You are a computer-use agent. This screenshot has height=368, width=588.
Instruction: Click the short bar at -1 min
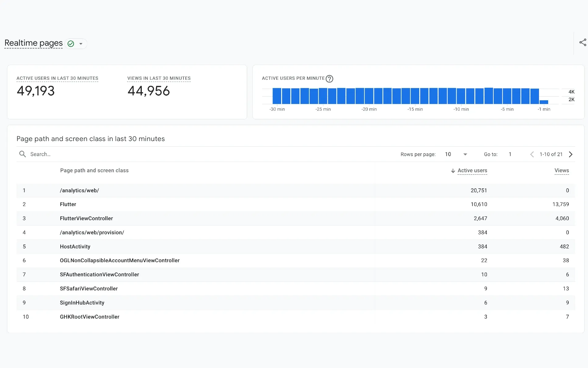tap(544, 102)
